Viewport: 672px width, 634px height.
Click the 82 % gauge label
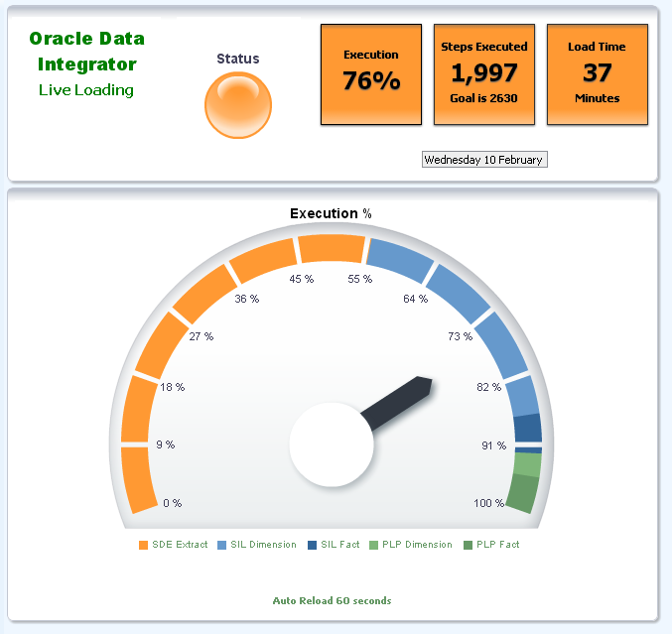489,387
